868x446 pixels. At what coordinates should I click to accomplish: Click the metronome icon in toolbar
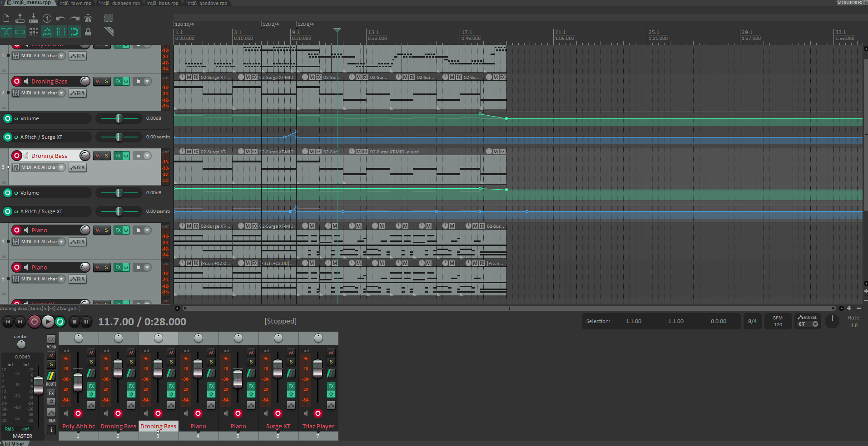88,19
